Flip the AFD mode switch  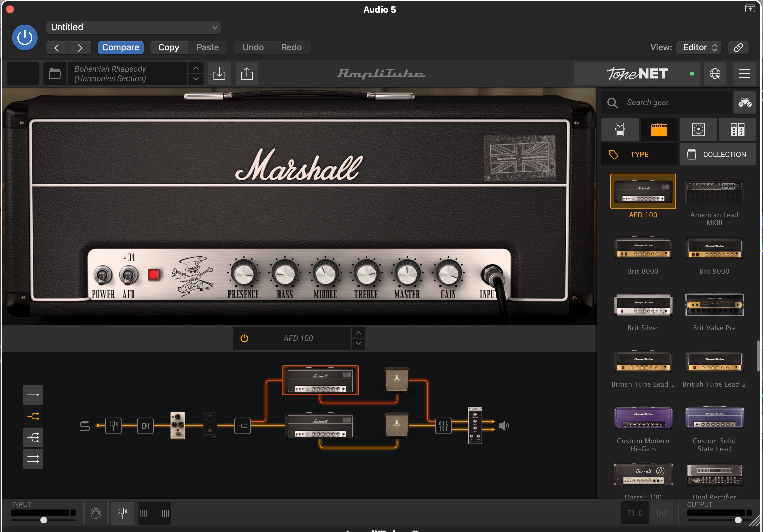coord(129,275)
